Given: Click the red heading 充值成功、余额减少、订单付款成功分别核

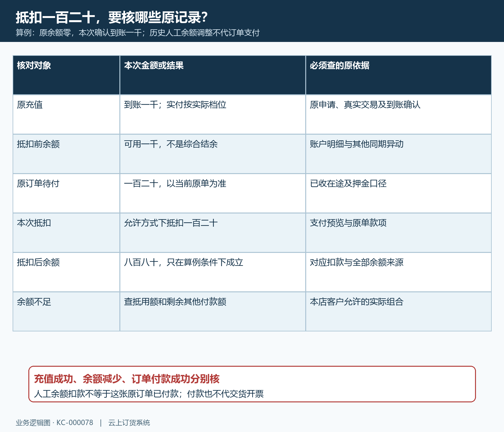Looking at the screenshot, I should tap(127, 379).
